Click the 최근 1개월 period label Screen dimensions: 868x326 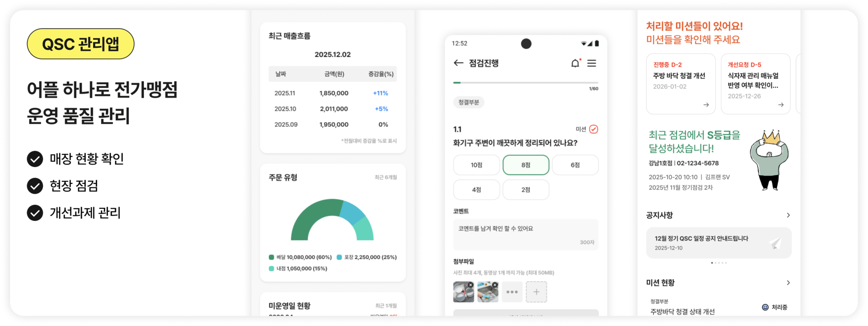tap(386, 306)
